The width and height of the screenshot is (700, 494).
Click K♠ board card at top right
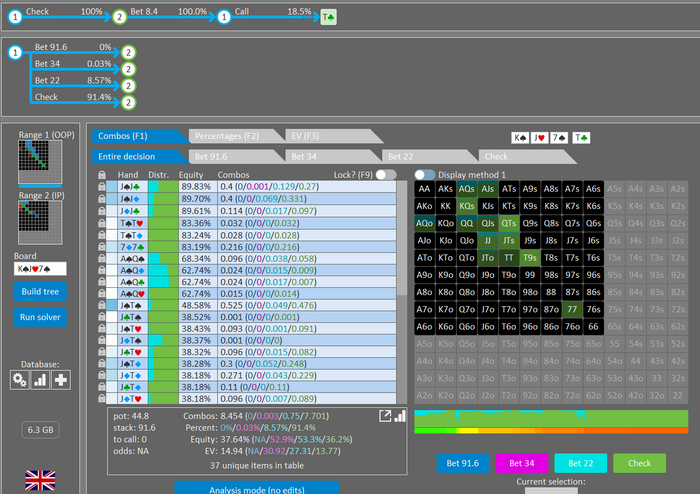(x=520, y=138)
